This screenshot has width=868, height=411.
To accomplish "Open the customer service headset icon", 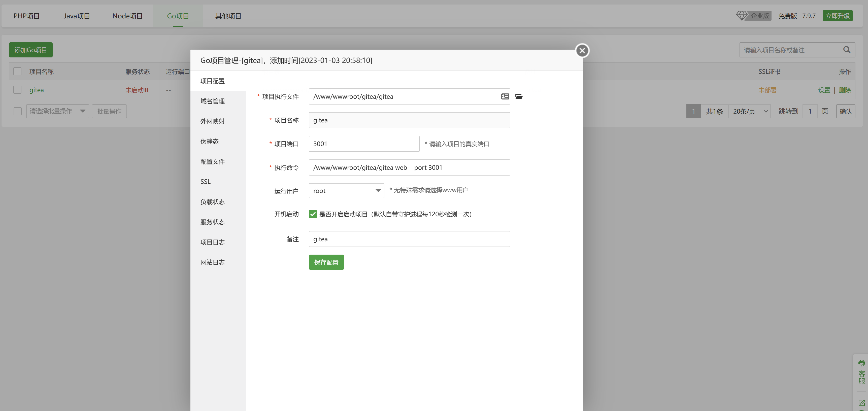I will pos(862,363).
